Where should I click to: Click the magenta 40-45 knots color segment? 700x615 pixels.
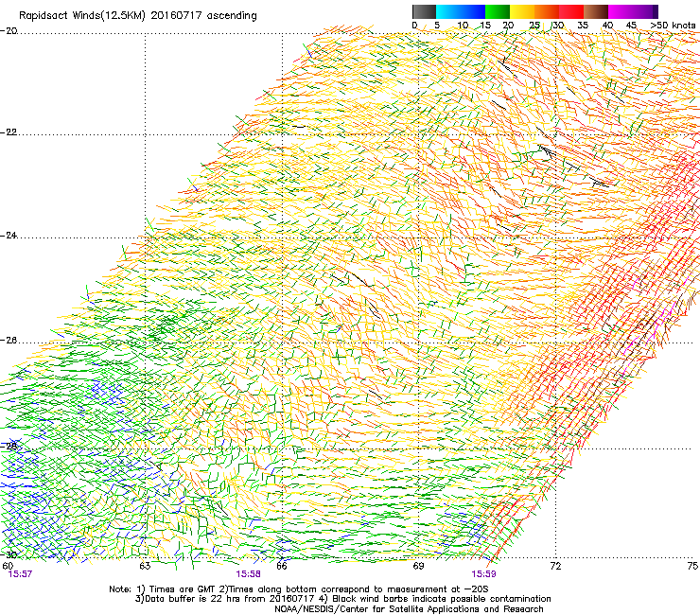[x=621, y=11]
